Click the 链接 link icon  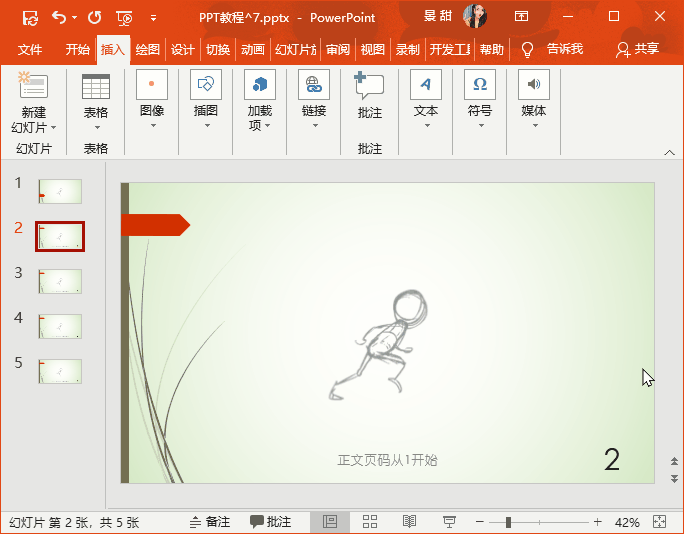coord(314,84)
